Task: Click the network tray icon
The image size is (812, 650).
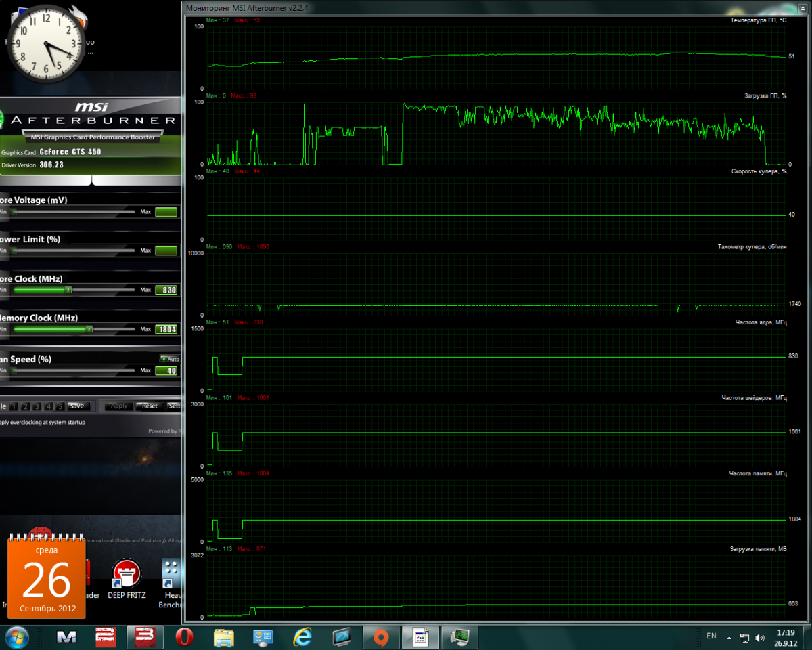Action: 744,637
